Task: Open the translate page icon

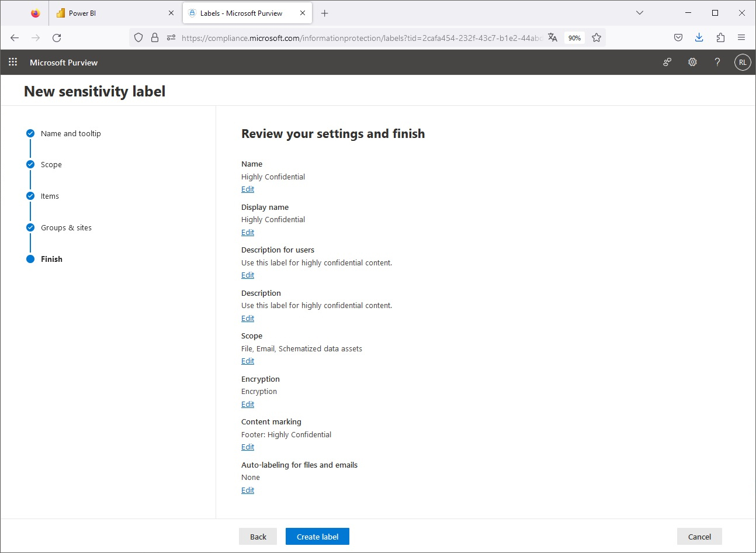Action: click(x=552, y=37)
